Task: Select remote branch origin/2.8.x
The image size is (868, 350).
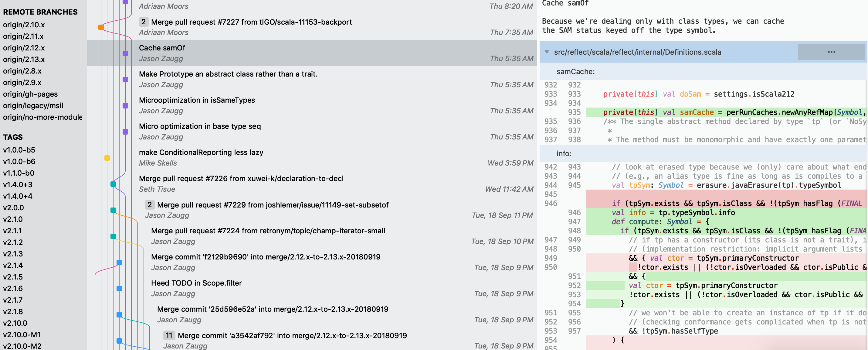Action: 22,71
